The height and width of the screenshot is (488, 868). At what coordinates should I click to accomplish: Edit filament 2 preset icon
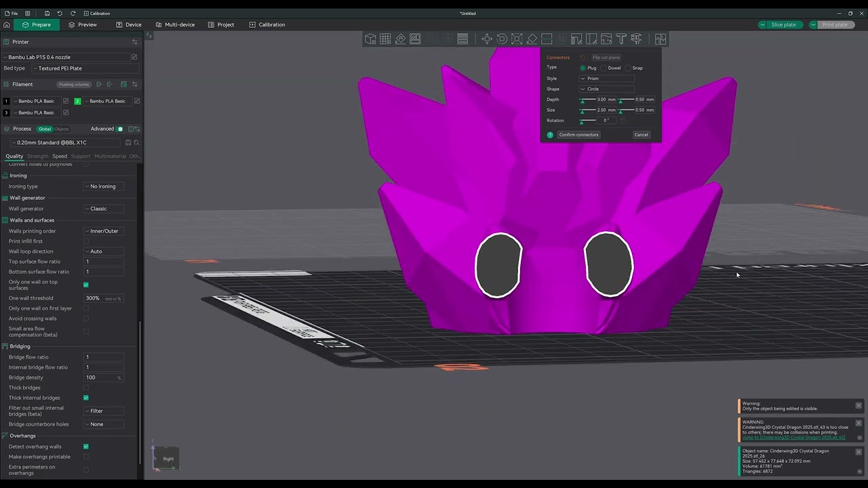137,101
